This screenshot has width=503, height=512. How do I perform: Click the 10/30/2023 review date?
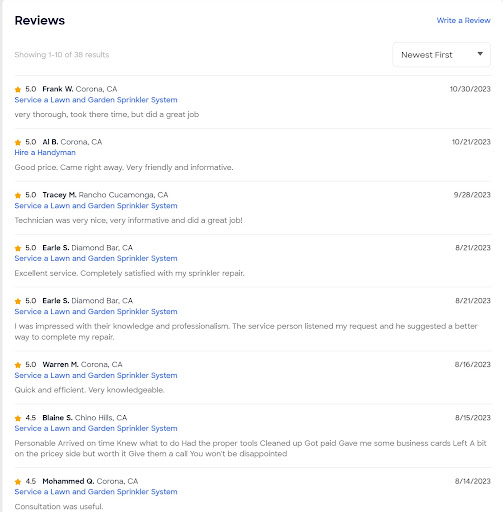(470, 89)
